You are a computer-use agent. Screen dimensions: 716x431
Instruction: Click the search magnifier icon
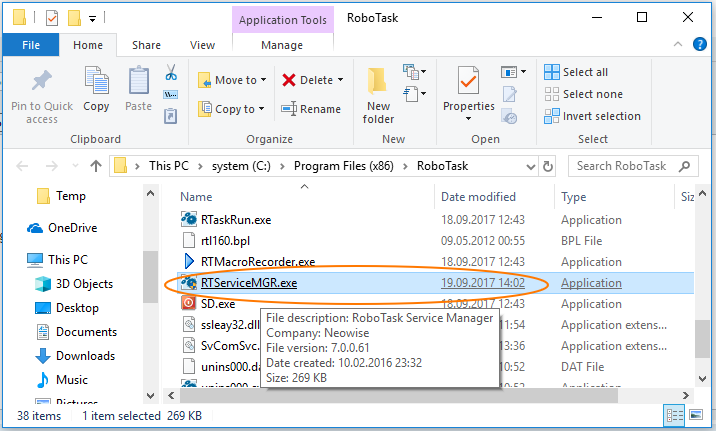[x=684, y=166]
